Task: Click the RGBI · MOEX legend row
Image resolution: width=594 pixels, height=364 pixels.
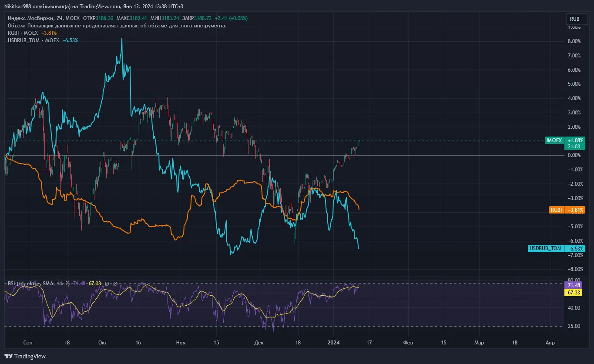Action: 32,33
